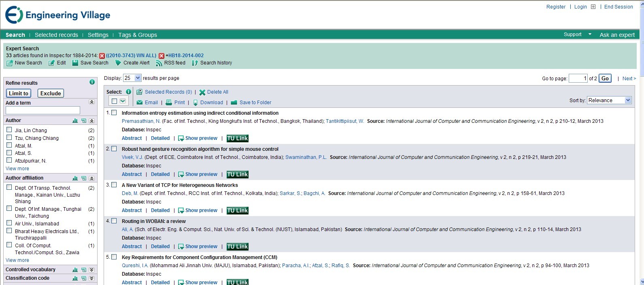View more authors in Author facet
The width and height of the screenshot is (644, 285).
tap(17, 169)
